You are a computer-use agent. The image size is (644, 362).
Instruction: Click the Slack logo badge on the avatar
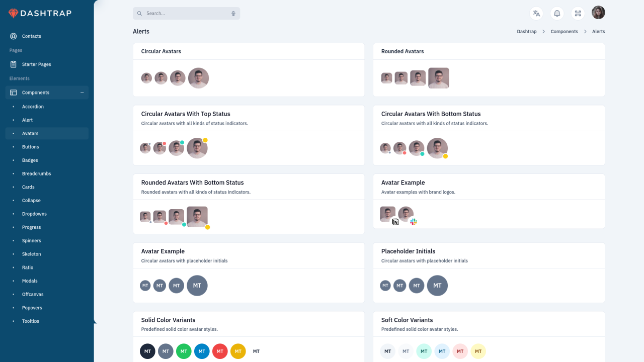tap(413, 221)
